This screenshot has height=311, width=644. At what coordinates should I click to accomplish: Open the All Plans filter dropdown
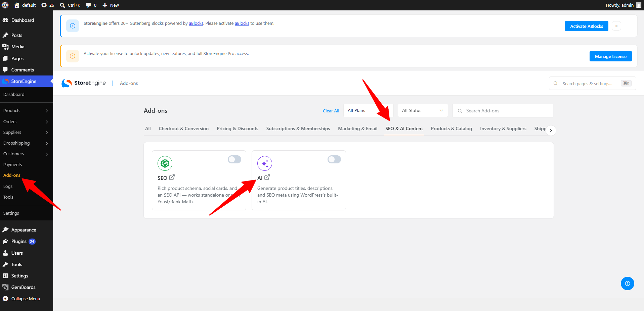(368, 110)
